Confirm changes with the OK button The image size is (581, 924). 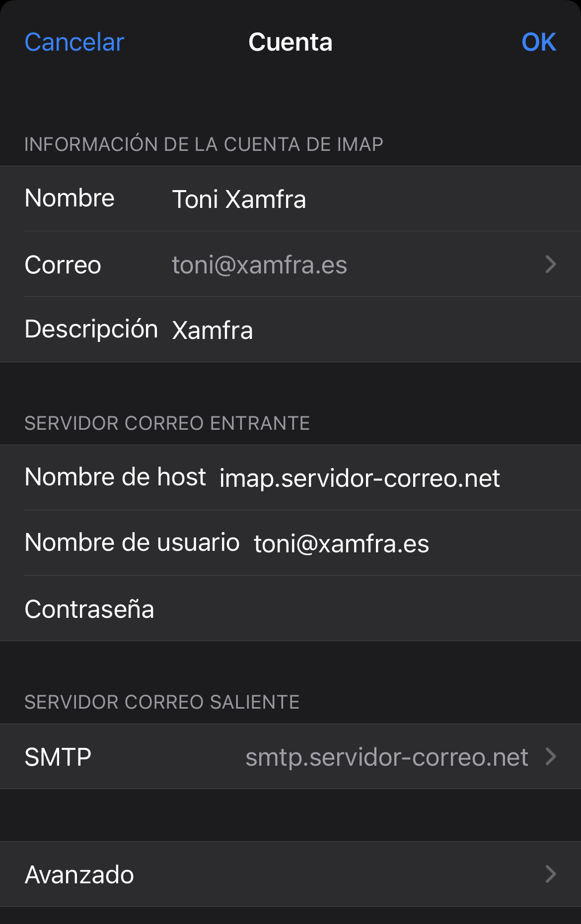(538, 42)
